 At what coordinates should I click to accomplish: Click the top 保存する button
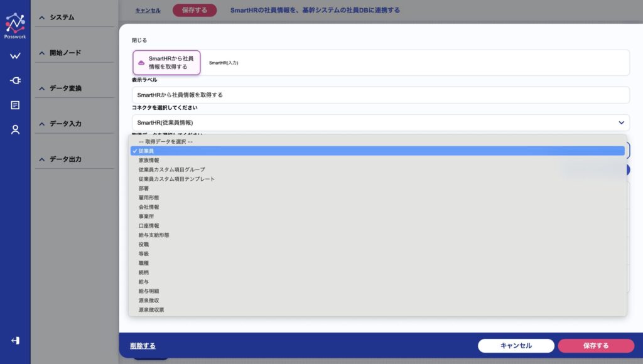[195, 10]
